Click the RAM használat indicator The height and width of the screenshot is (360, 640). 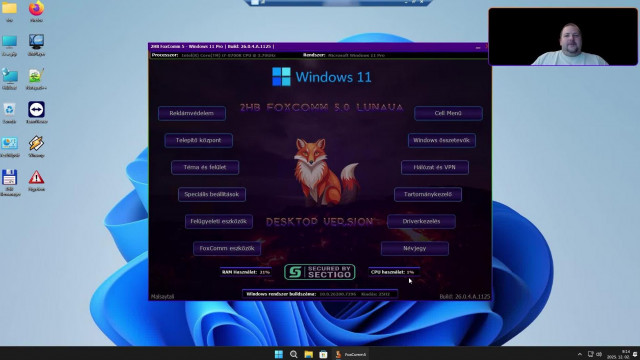click(246, 272)
